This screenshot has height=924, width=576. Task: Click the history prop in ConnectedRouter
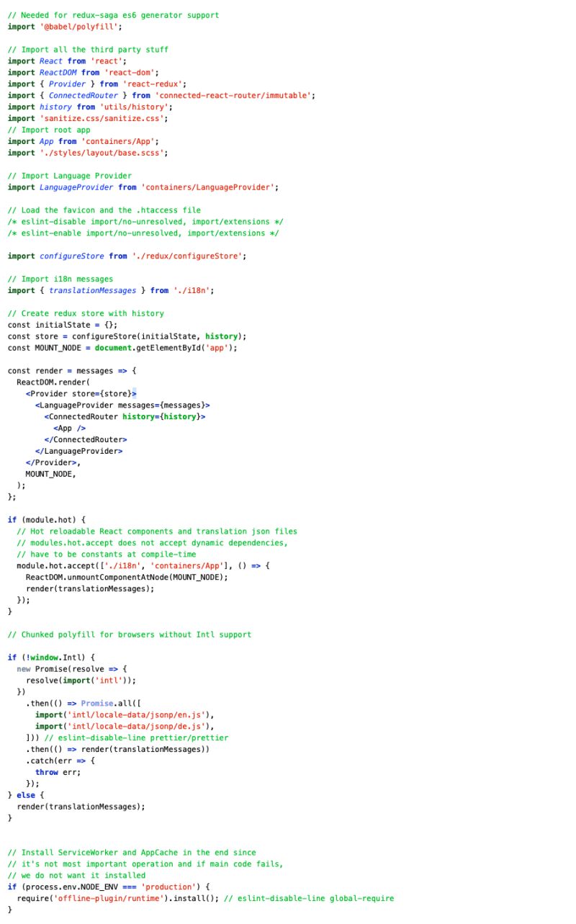coord(137,416)
